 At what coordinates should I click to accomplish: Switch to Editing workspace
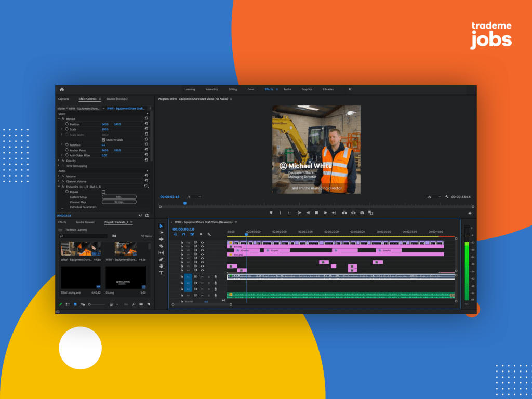[x=233, y=89]
